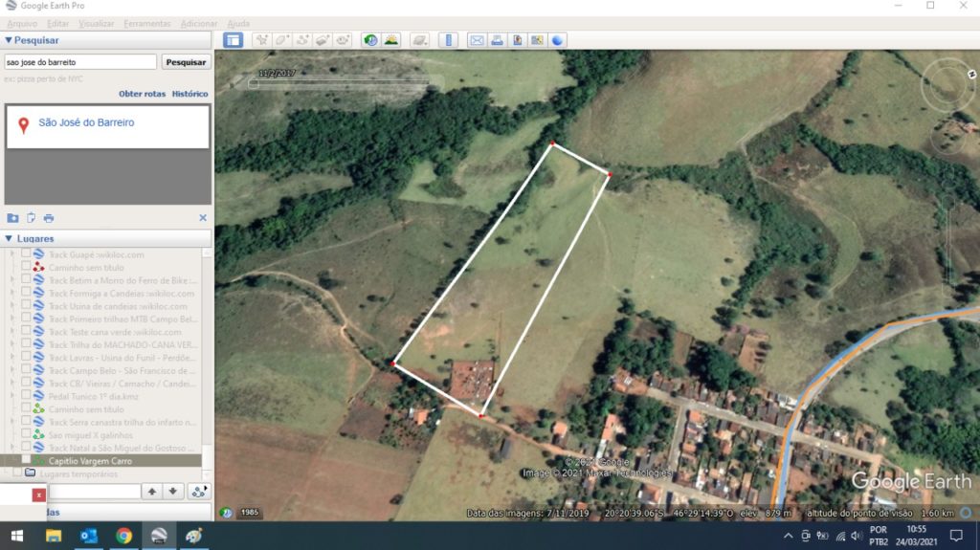Open Windows Start menu
The width and height of the screenshot is (980, 550).
17,536
